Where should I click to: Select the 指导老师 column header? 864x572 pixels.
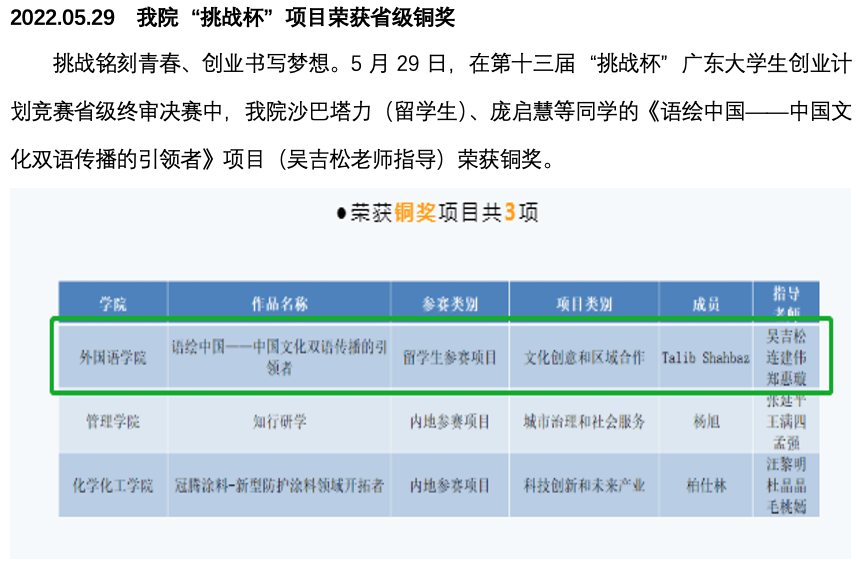coord(786,300)
